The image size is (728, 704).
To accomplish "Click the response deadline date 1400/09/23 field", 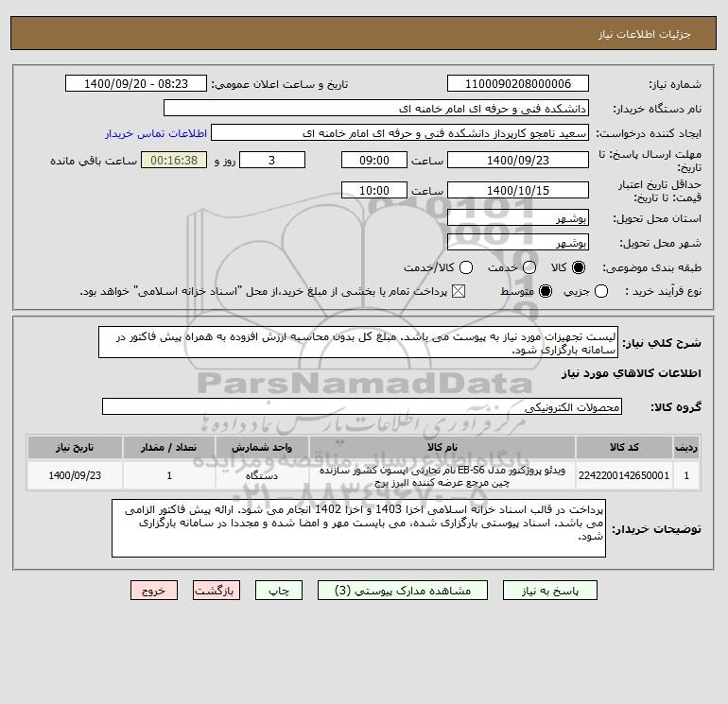I will 518,160.
